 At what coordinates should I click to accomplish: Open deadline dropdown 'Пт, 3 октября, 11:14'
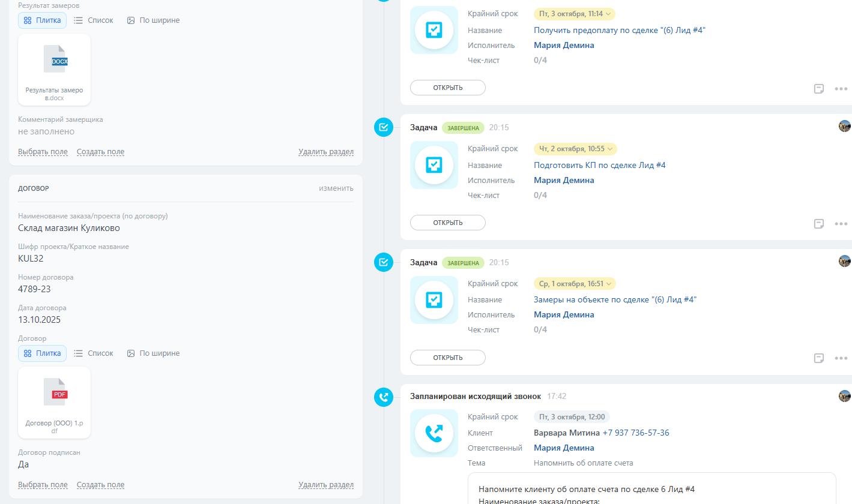point(575,14)
